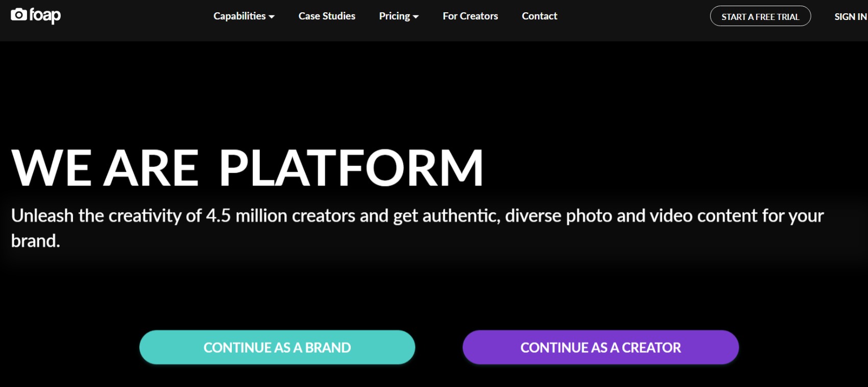Click the START A FREE TRIAL button

(760, 16)
